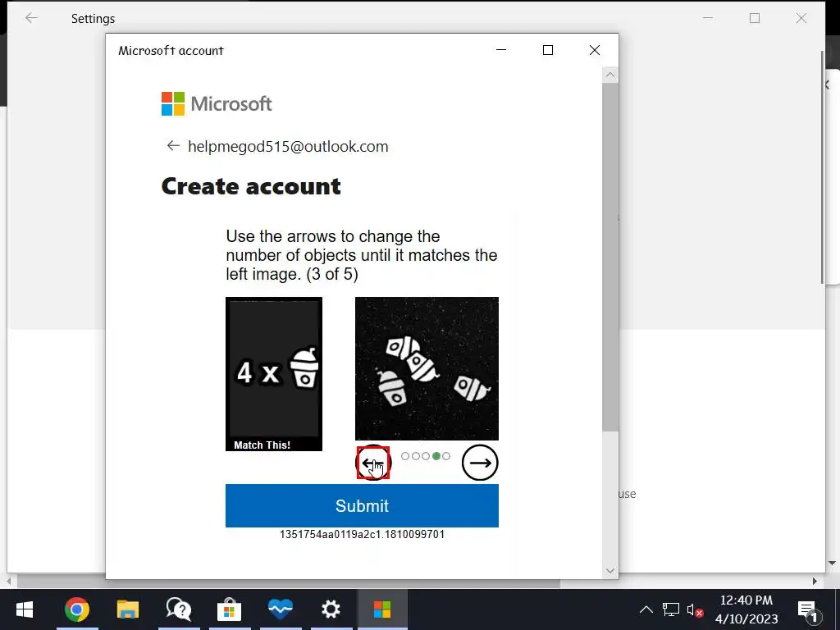840x630 pixels.
Task: Open the heart-monitor health app in taskbar
Action: point(281,609)
